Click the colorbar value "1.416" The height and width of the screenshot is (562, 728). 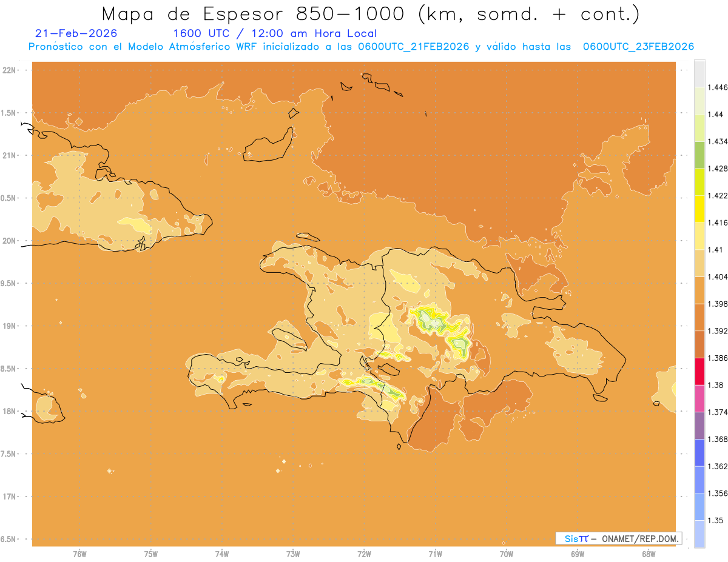coord(718,222)
